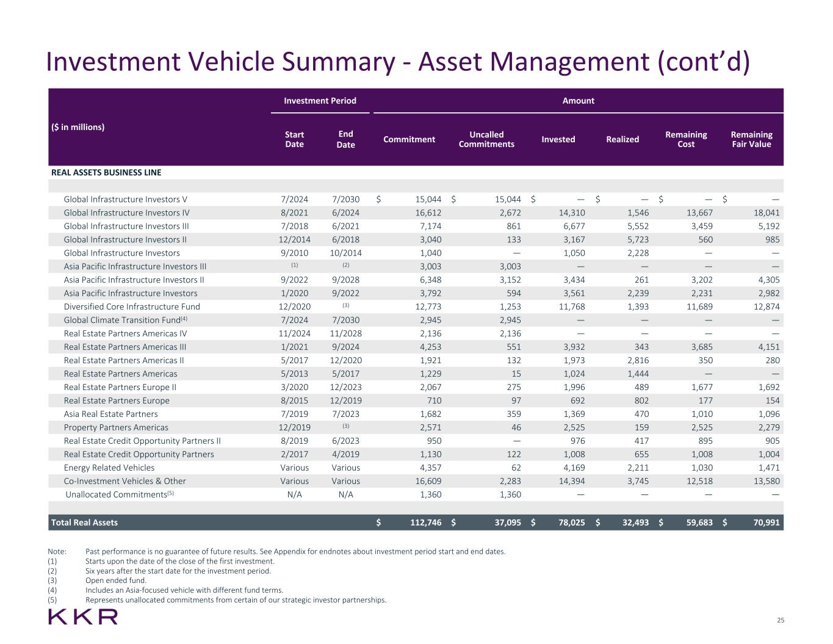Click start date 11/2024 for Americas IV
833x644 pixels.
pyautogui.click(x=294, y=333)
